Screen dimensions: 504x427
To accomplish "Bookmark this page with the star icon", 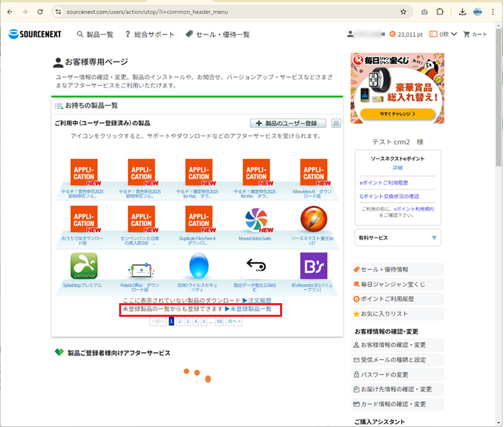I will tap(403, 12).
